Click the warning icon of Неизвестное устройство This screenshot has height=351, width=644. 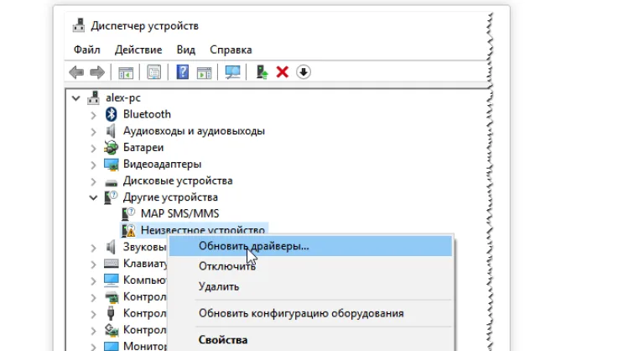point(128,230)
